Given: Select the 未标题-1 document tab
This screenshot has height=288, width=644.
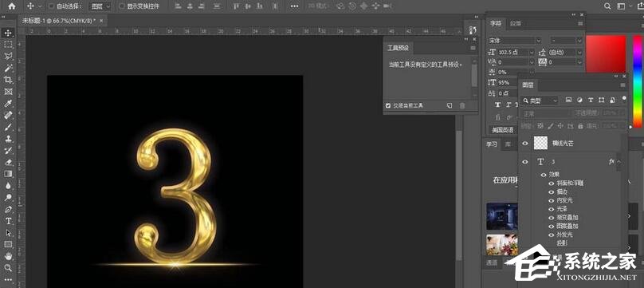Looking at the screenshot, I should [x=59, y=21].
